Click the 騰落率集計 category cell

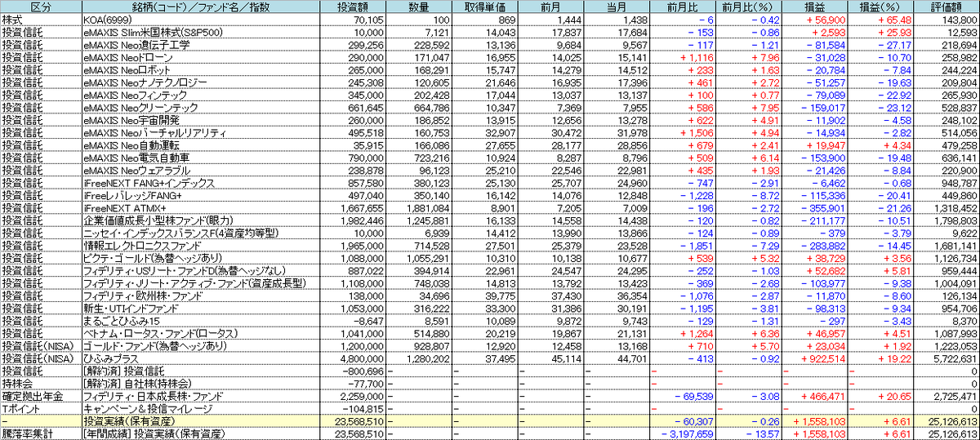pos(41,433)
